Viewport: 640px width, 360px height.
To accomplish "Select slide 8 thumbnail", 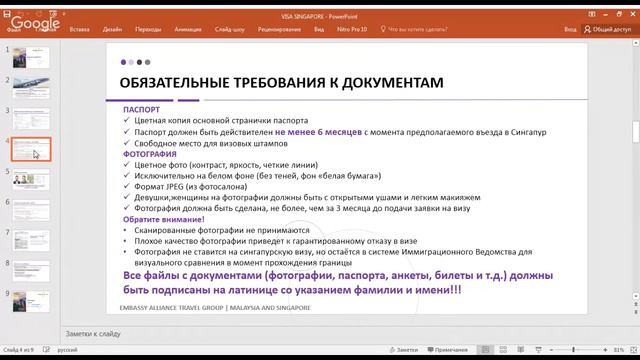I will click(x=31, y=271).
